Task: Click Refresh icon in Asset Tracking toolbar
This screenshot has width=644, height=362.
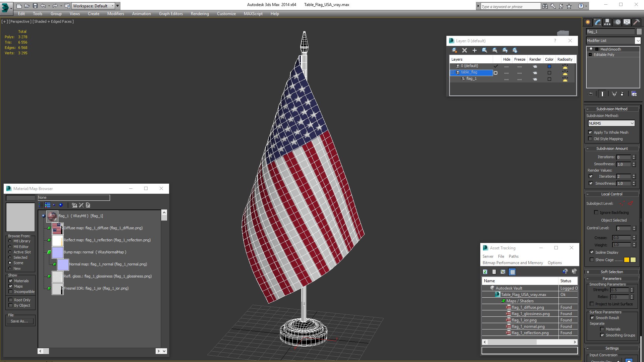Action: click(x=485, y=272)
